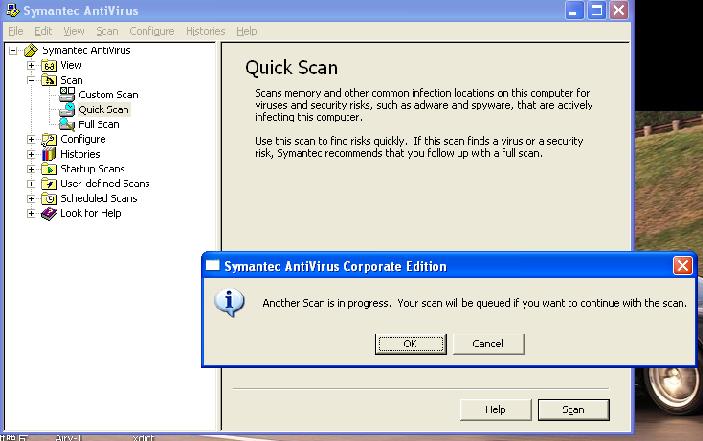
Task: Open the File menu
Action: tap(16, 31)
